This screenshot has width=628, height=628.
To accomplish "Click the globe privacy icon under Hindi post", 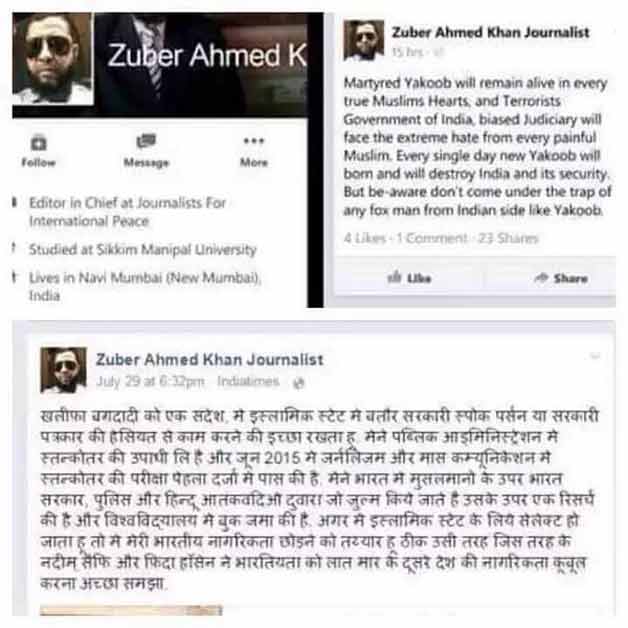I will pos(298,383).
